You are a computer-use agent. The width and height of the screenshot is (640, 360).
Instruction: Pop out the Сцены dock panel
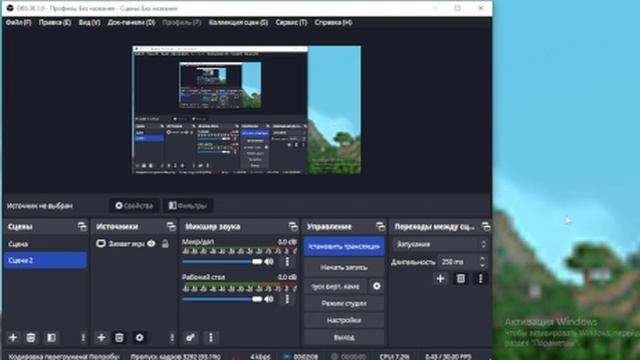[x=82, y=227]
